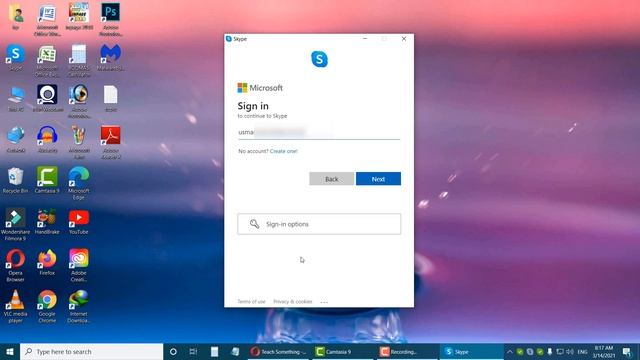Click the Next button in Skype sign-in

coord(378,179)
